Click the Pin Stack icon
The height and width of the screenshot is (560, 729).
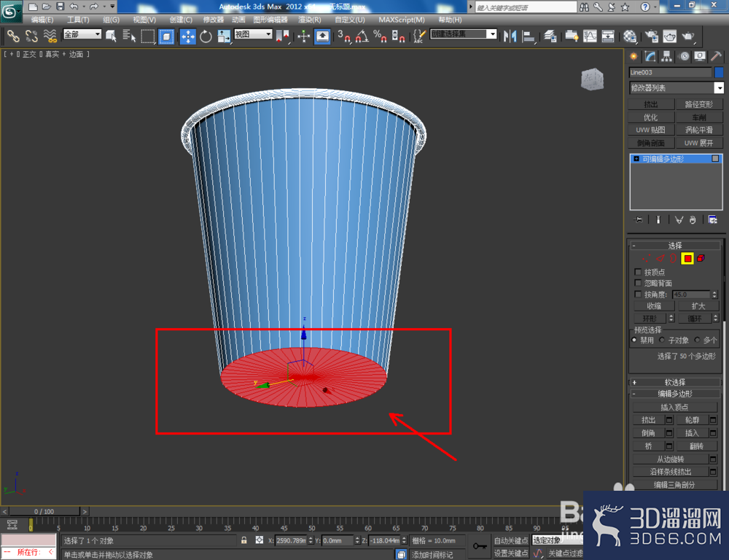click(x=638, y=219)
